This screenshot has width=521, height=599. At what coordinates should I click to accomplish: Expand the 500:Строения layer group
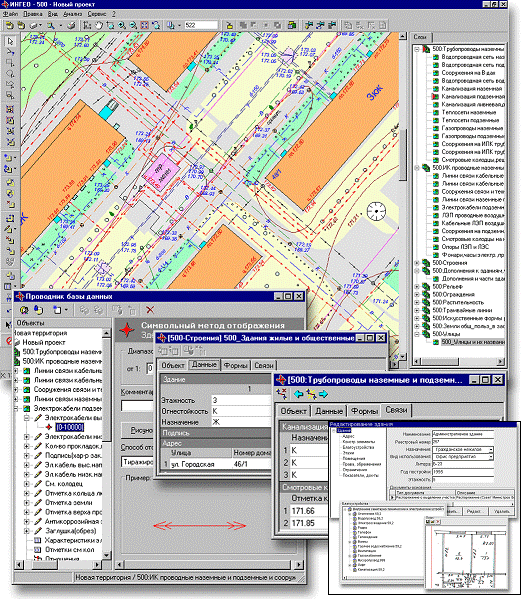pos(417,263)
